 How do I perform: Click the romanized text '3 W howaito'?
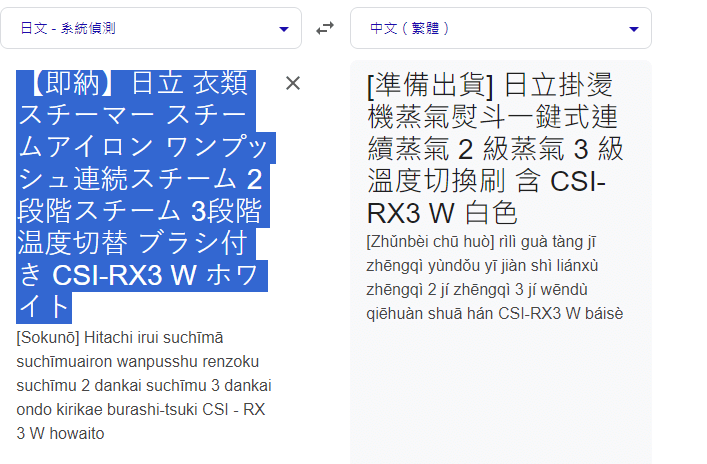pos(60,433)
